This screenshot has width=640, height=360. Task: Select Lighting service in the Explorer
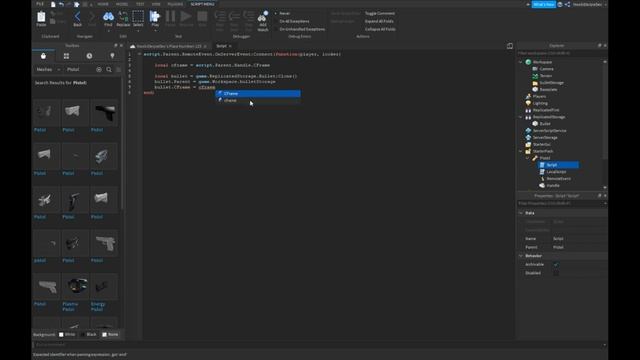[540, 103]
